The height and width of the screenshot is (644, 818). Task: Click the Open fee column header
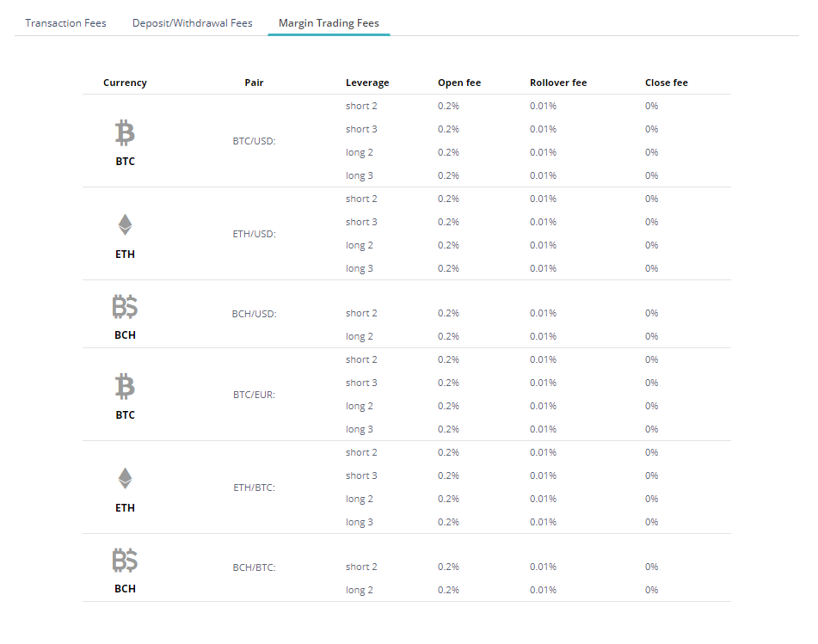pos(459,83)
